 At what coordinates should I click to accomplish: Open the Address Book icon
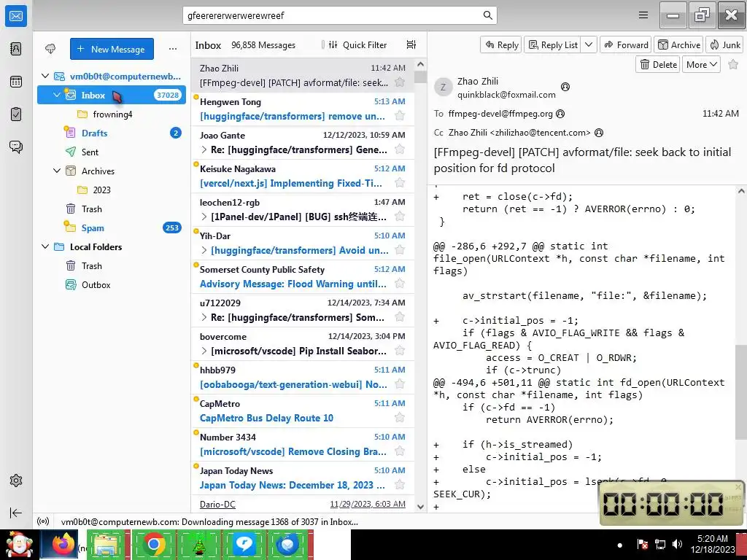pyautogui.click(x=16, y=49)
